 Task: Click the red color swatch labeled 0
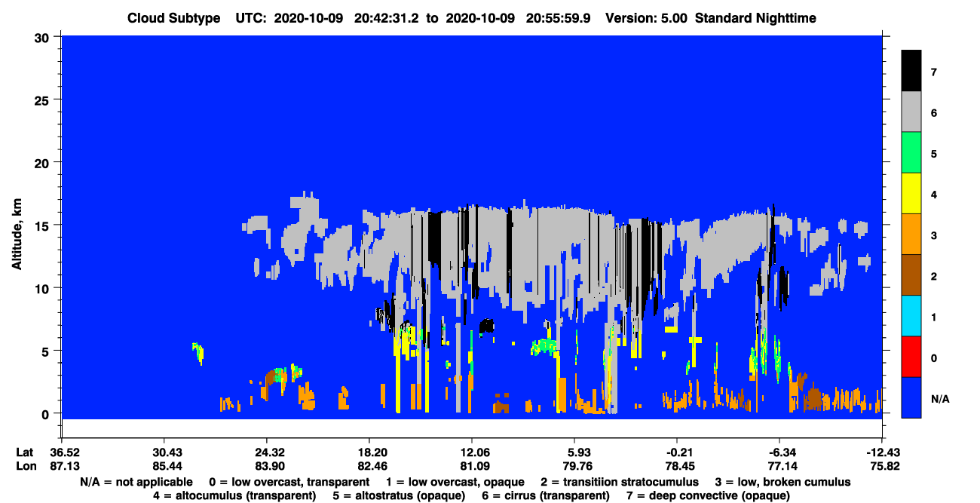pos(911,356)
